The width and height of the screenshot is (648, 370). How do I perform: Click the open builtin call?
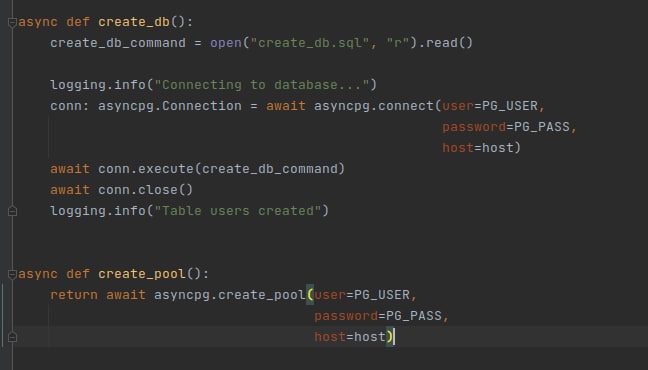(x=226, y=43)
